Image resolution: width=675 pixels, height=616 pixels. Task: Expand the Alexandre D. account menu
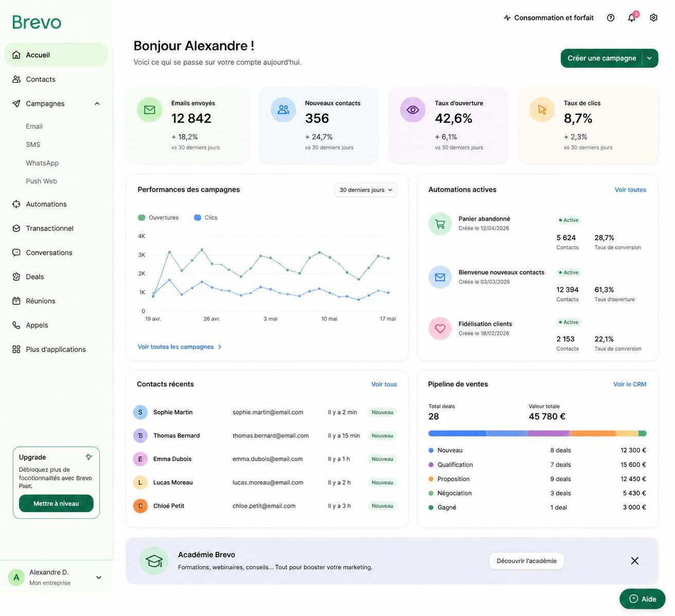click(x=99, y=577)
